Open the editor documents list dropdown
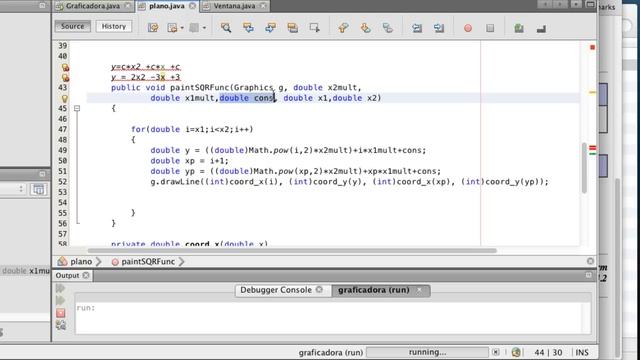 tap(576, 4)
